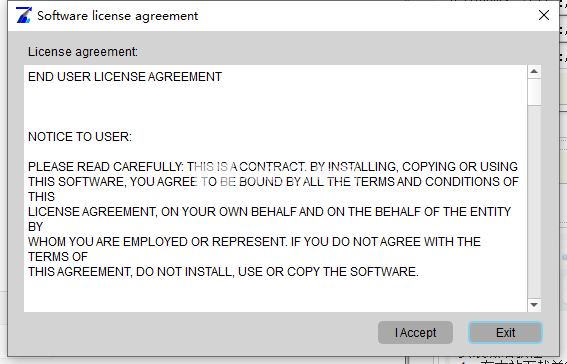The width and height of the screenshot is (567, 364).
Task: Click the line 'THIS AGREEMENT, DO NOT INSTALL'
Action: [x=223, y=272]
